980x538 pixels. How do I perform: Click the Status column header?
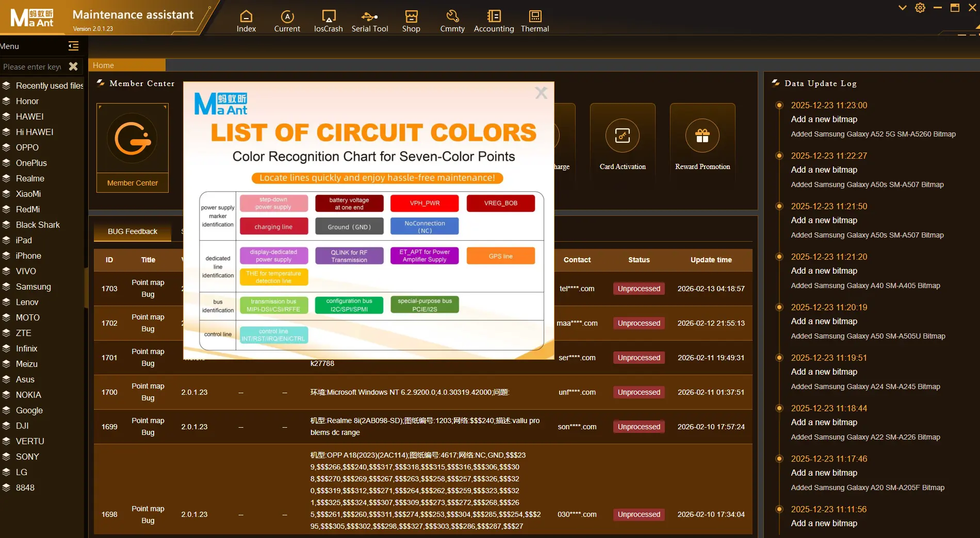click(639, 260)
